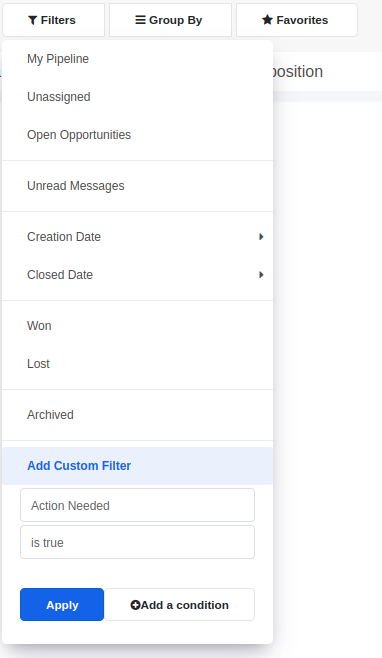The image size is (382, 658).
Task: Open the Action Needed field dropdown
Action: point(137,505)
